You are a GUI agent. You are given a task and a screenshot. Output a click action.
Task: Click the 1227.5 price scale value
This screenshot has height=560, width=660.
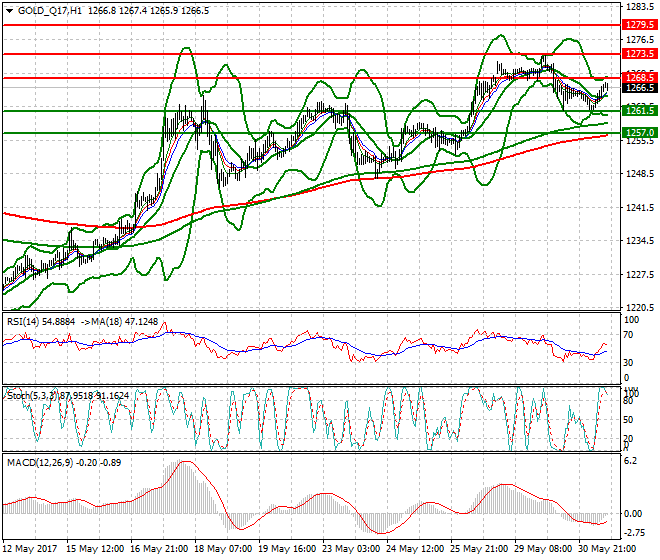coord(640,275)
